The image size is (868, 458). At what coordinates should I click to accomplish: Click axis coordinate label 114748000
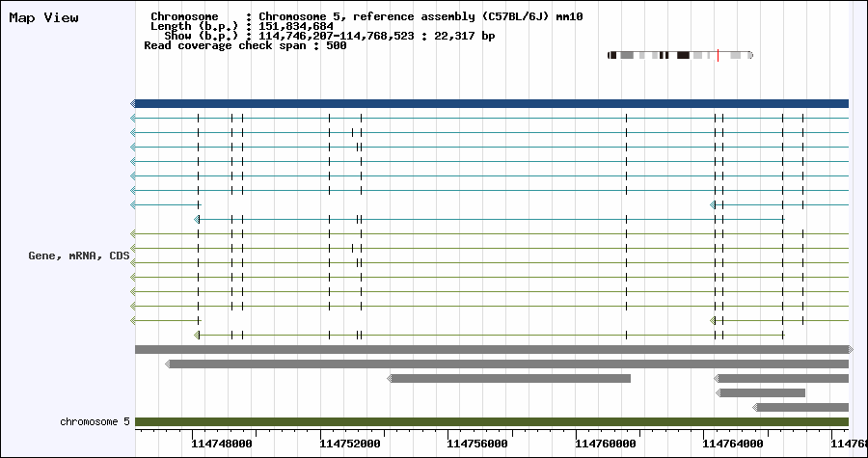click(x=222, y=444)
